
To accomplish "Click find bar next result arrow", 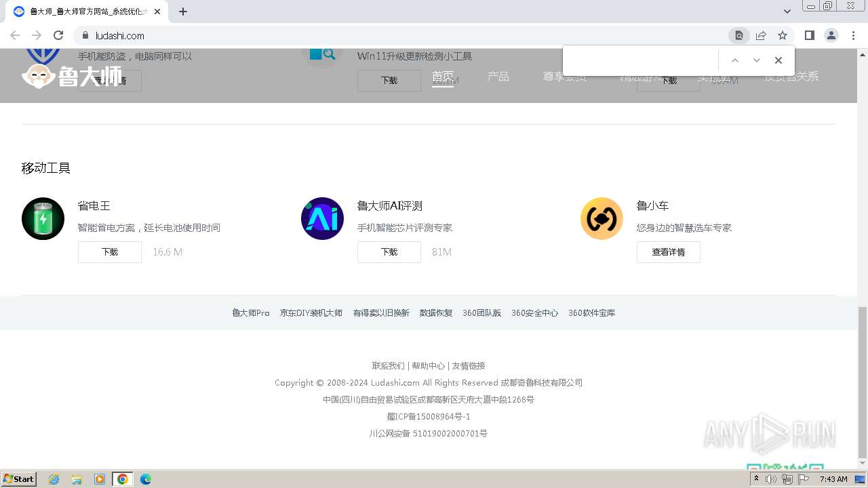I will pyautogui.click(x=757, y=60).
